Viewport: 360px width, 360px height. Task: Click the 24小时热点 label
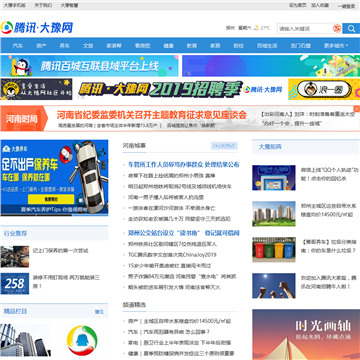[x=224, y=146]
